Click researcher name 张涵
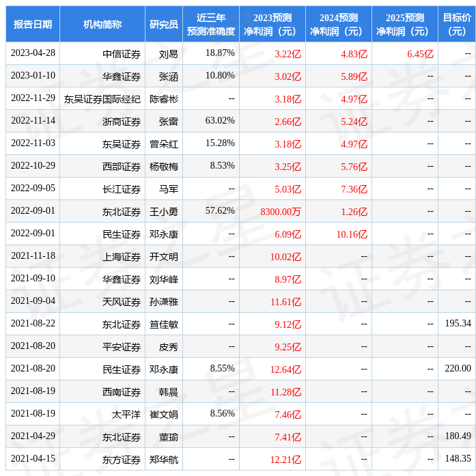This screenshot has height=476, width=476. click(x=169, y=76)
